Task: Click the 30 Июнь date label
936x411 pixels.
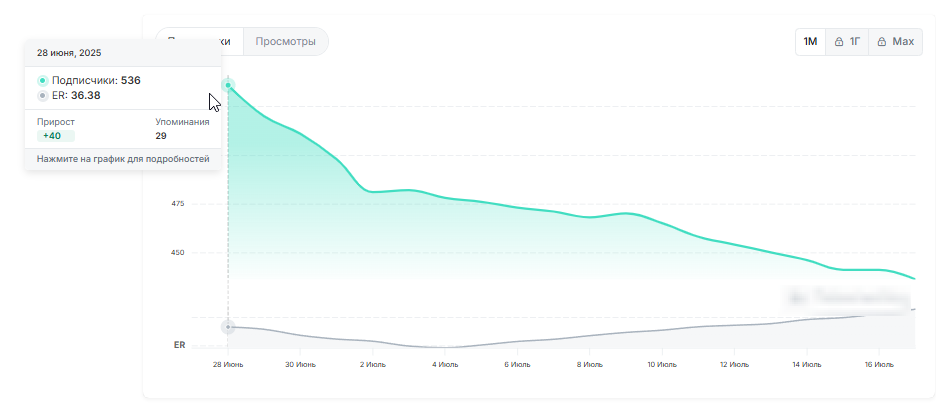Action: tap(299, 365)
